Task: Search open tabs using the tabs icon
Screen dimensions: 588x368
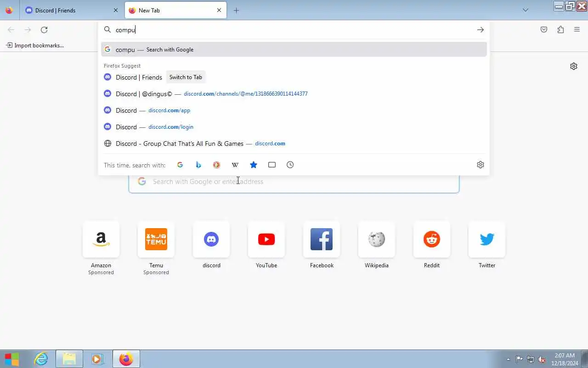Action: click(272, 165)
